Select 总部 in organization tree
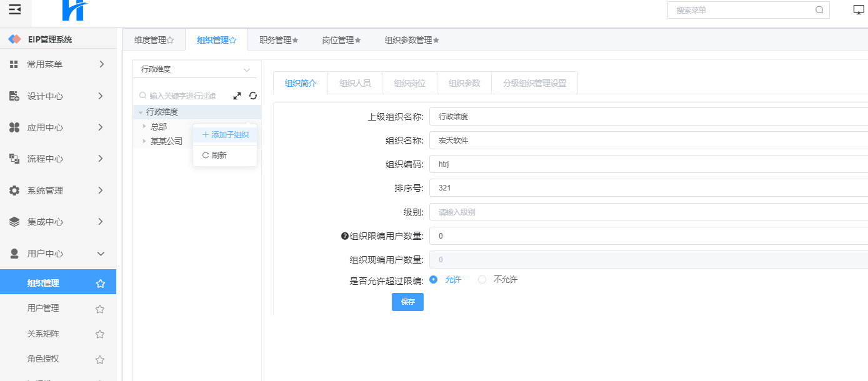Image resolution: width=868 pixels, height=381 pixels. tap(159, 126)
